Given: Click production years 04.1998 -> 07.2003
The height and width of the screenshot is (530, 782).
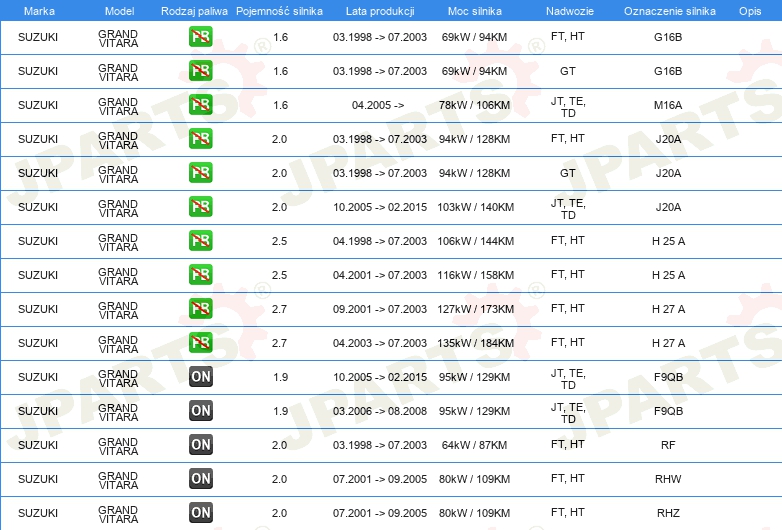Looking at the screenshot, I should (x=380, y=241).
